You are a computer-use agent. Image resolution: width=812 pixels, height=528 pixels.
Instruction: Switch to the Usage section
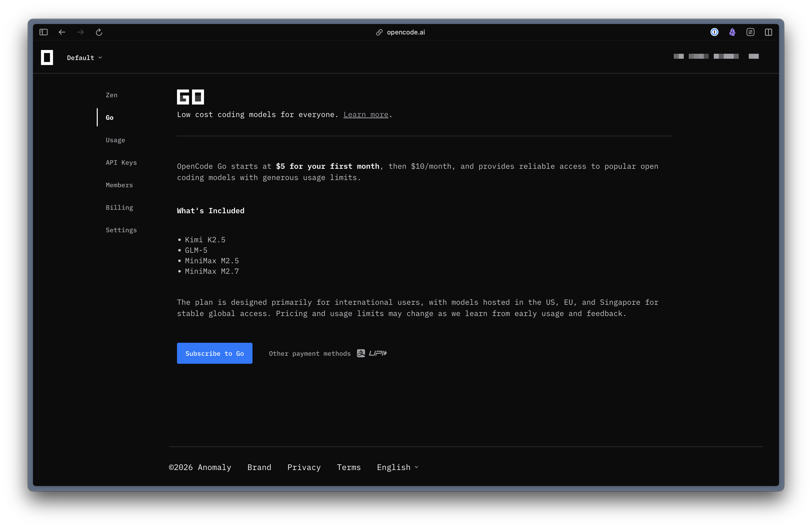(115, 140)
